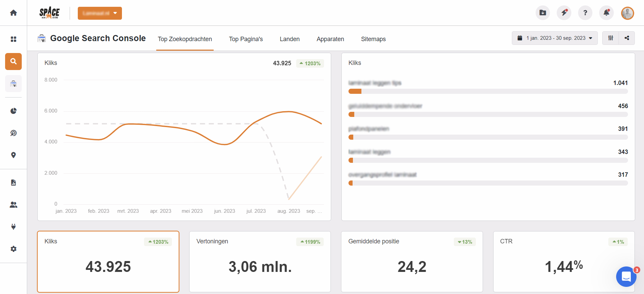Screen dimensions: 644x294
Task: Switch to Apparaten tab
Action: tap(330, 39)
